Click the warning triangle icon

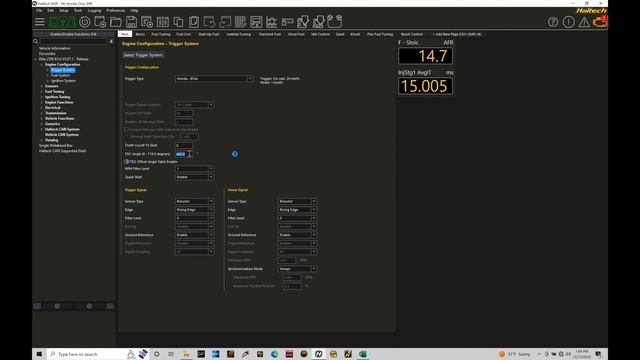(584, 22)
